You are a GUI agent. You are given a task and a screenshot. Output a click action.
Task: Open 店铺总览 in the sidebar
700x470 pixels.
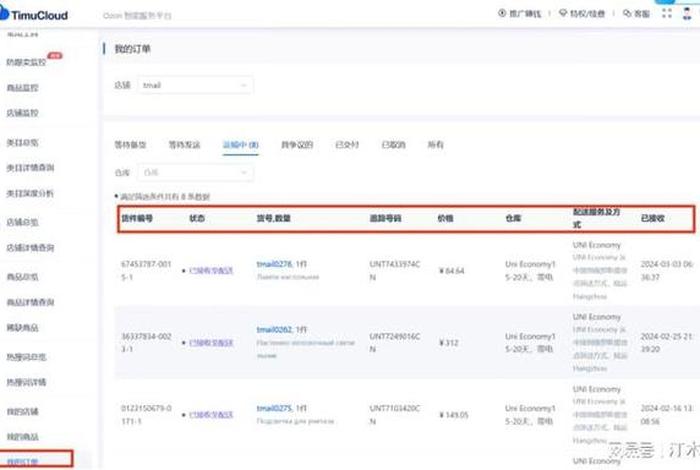22,222
